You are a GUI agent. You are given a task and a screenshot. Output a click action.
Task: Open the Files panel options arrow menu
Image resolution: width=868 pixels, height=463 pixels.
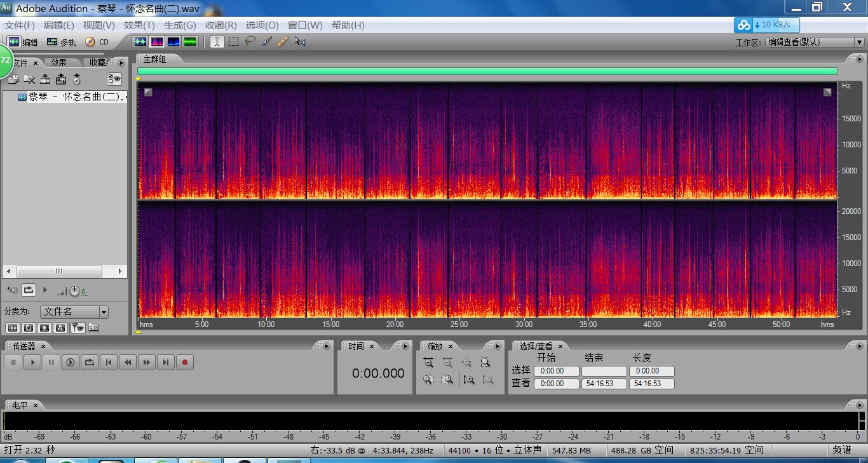tap(121, 63)
